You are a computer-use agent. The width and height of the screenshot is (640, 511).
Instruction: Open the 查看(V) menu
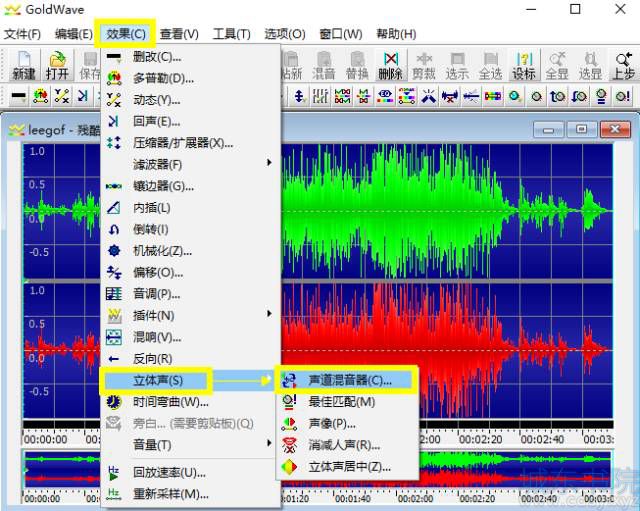point(179,34)
